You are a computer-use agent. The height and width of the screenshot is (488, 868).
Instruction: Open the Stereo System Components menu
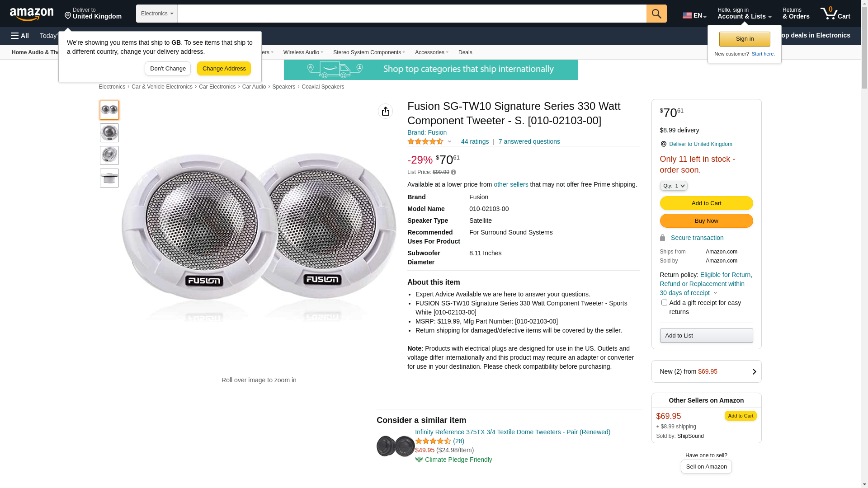tap(369, 52)
